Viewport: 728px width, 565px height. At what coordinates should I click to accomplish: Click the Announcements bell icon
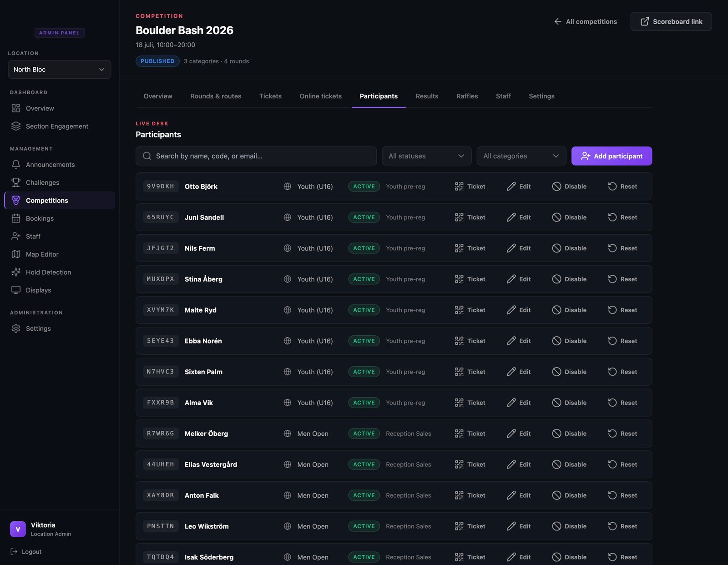click(16, 164)
